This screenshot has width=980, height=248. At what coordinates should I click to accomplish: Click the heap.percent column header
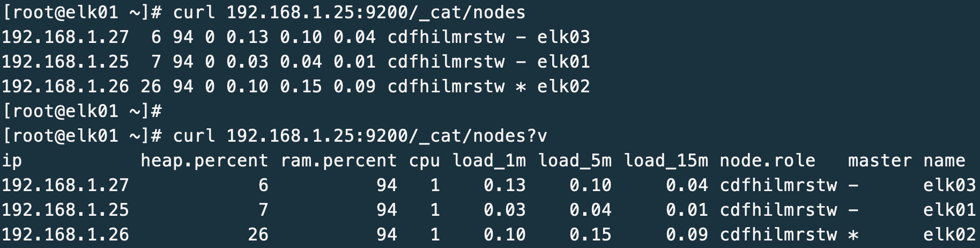204,161
